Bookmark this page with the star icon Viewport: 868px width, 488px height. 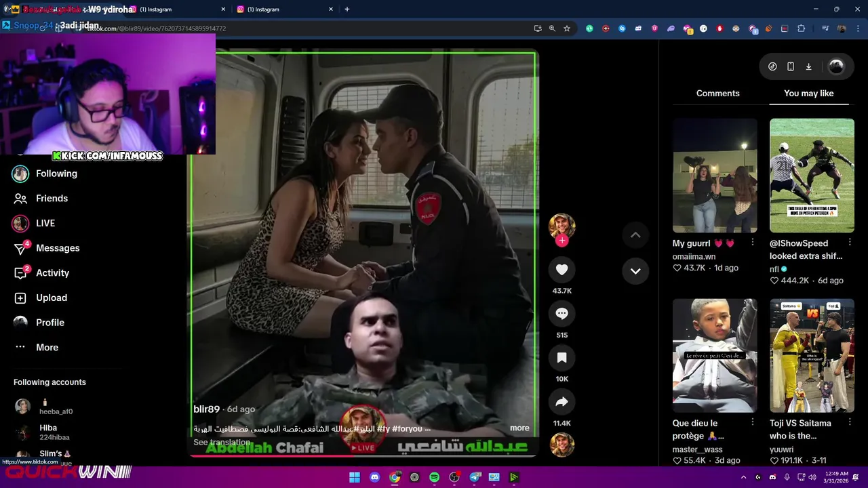(567, 28)
